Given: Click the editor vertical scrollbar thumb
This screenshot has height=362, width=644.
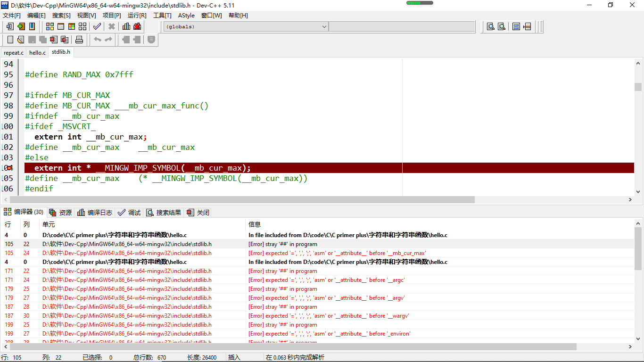Looking at the screenshot, I should (x=638, y=87).
